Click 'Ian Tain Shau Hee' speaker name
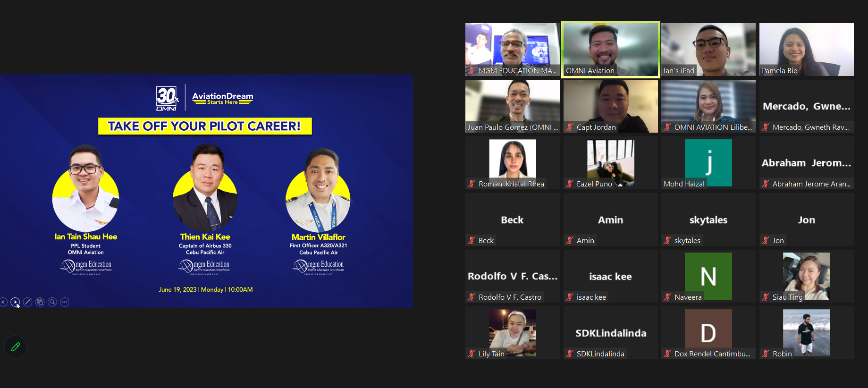This screenshot has height=388, width=868. click(86, 237)
